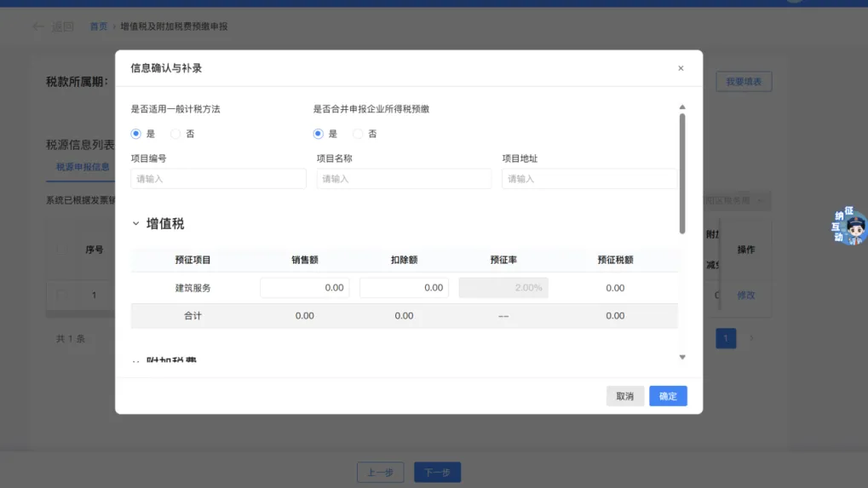Click the 我要填表 button
Image resolution: width=868 pixels, height=488 pixels.
(x=744, y=82)
